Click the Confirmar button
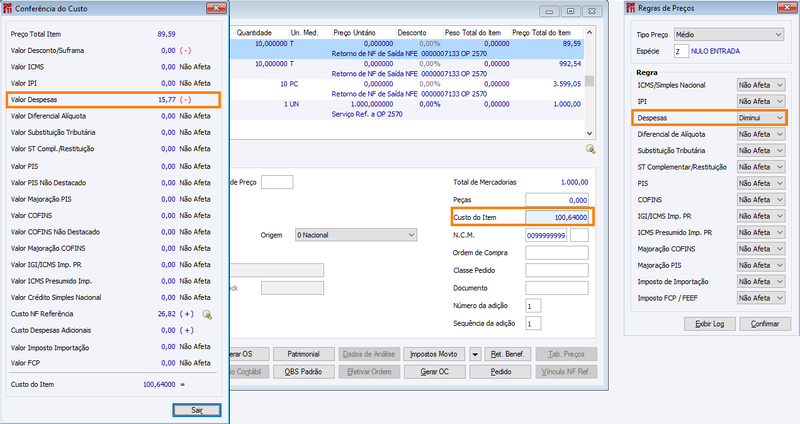This screenshot has height=424, width=800. coord(765,323)
